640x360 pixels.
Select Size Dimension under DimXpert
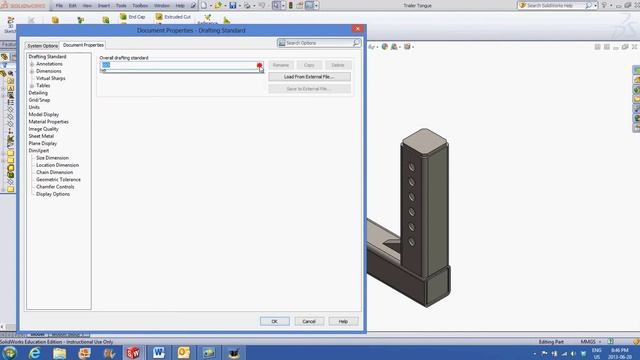pyautogui.click(x=52, y=158)
